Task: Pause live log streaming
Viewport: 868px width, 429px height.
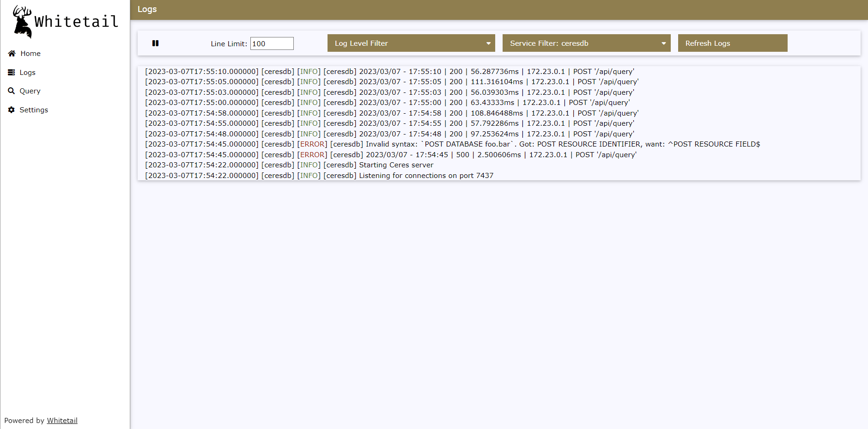Action: [155, 43]
